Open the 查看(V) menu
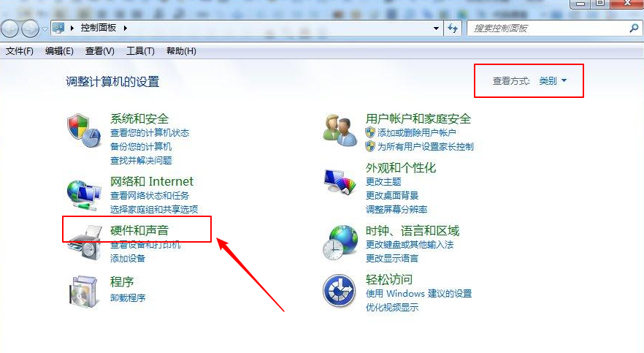 [x=100, y=51]
